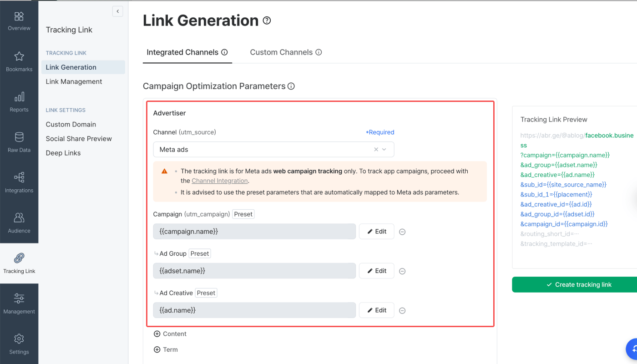
Task: Open the Channel Integration link
Action: coord(220,181)
